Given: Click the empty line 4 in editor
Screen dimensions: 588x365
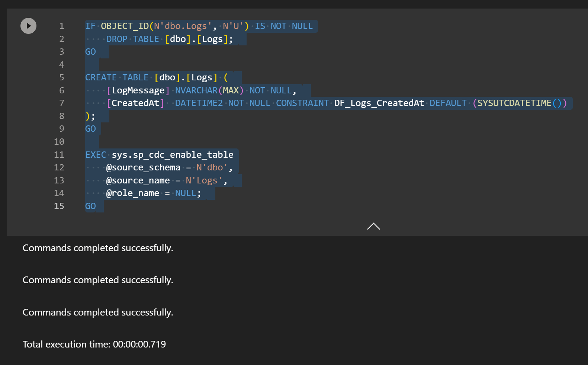Looking at the screenshot, I should [x=92, y=65].
